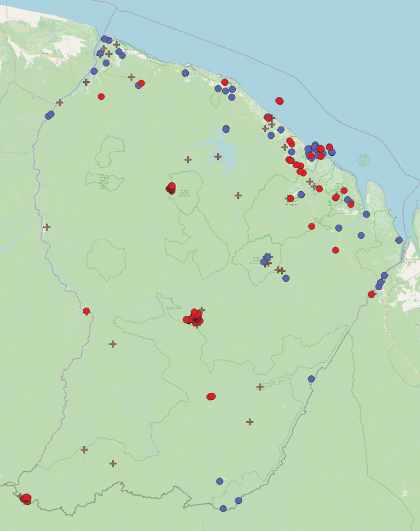The width and height of the screenshot is (420, 531).
Task: Click the red cluster beside the north-central reserve outline
Action: point(171,188)
